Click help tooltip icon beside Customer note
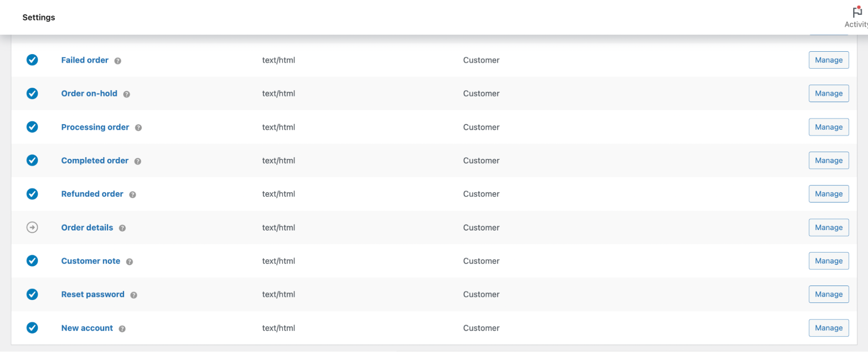 tap(129, 262)
